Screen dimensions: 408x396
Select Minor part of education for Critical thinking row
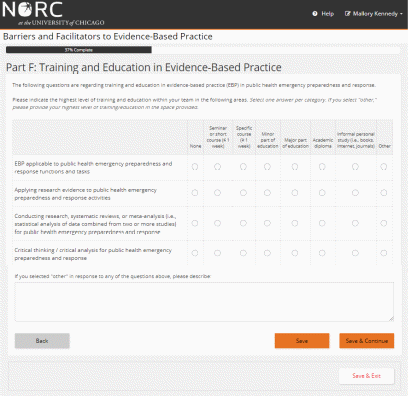[x=267, y=253]
